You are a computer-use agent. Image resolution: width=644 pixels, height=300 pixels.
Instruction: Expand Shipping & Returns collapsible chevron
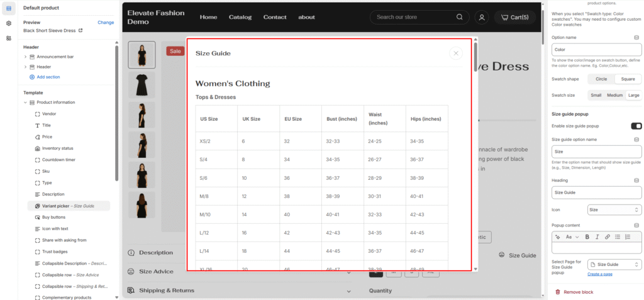coord(348,291)
